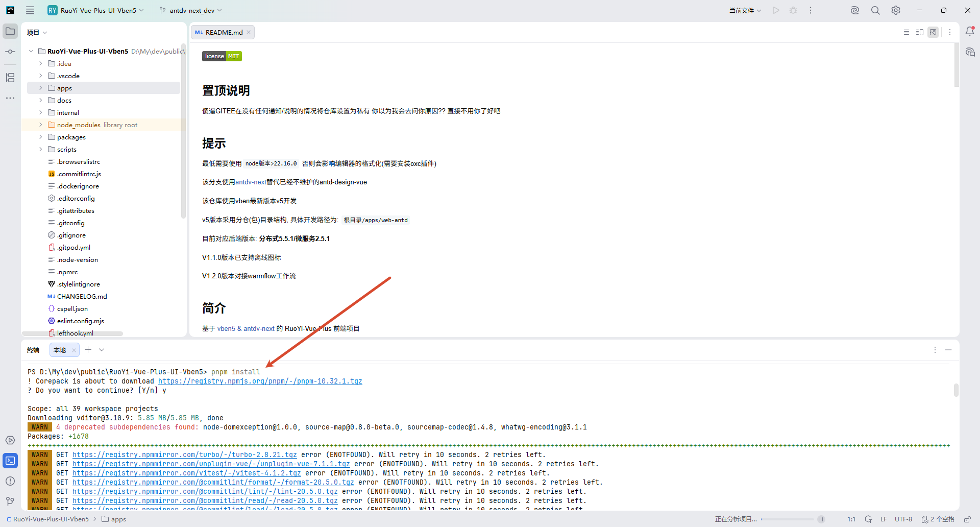980x527 pixels.
Task: Open the Notifications bell icon
Action: [970, 32]
